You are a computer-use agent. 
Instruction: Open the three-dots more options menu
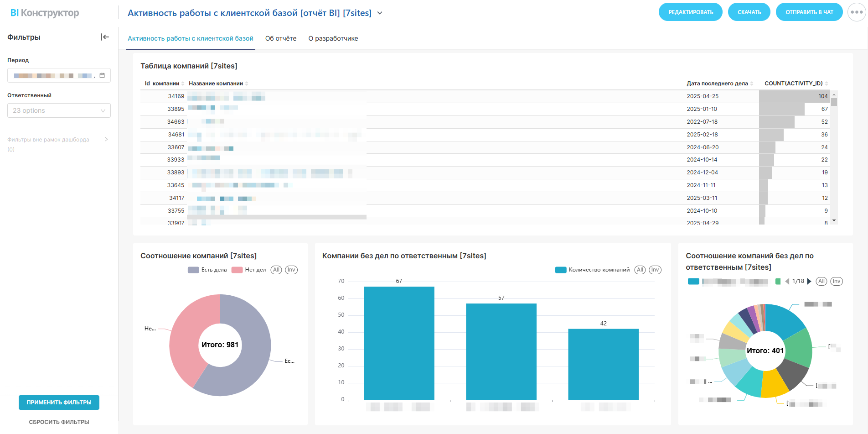[x=856, y=12]
